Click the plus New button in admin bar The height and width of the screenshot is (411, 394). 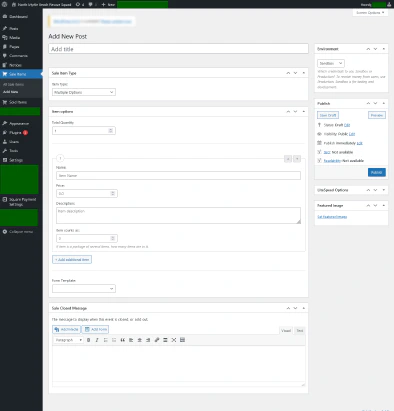(108, 4)
